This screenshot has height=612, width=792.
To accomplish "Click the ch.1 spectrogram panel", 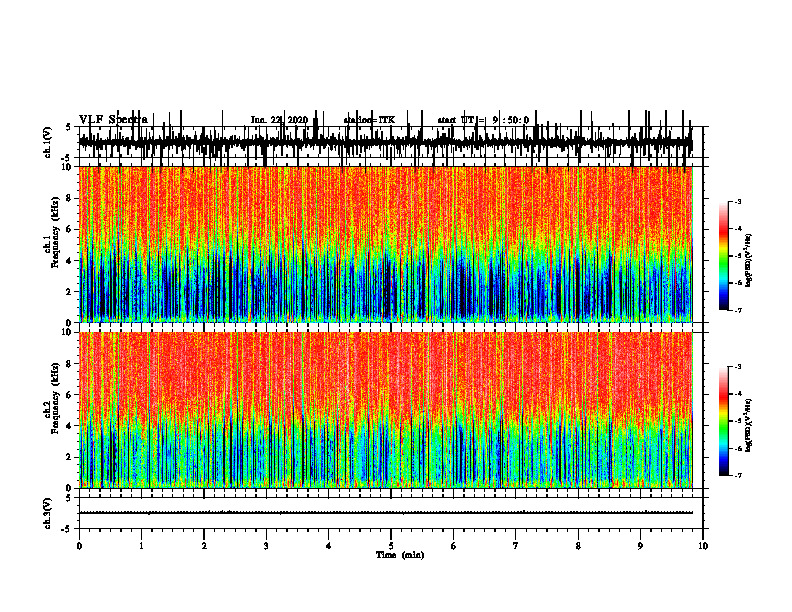I will tap(386, 244).
